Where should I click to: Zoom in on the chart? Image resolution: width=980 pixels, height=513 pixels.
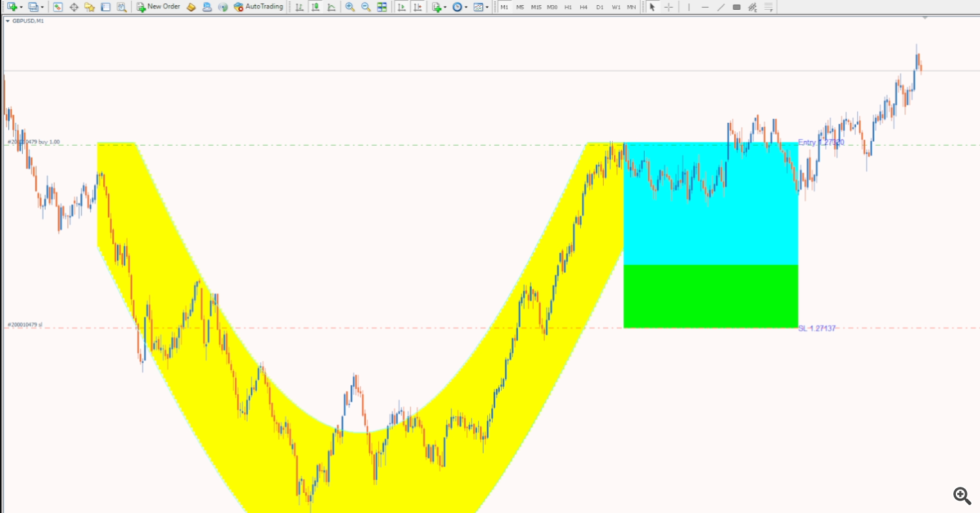click(350, 7)
